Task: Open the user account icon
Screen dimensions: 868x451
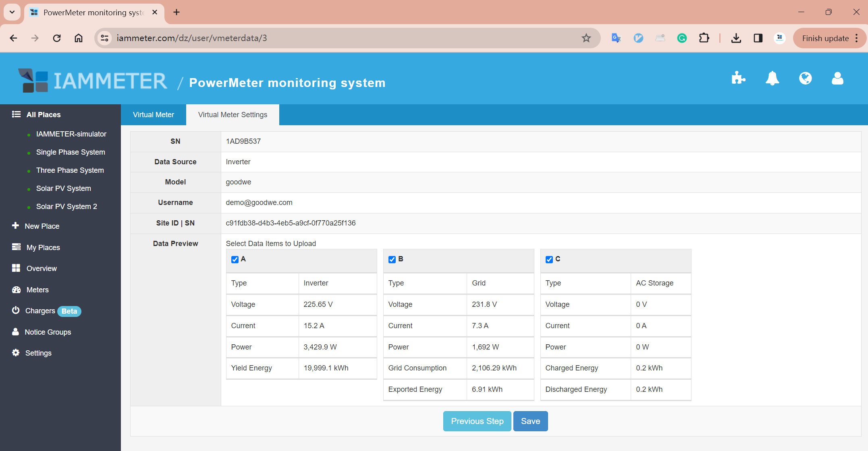Action: [x=837, y=78]
